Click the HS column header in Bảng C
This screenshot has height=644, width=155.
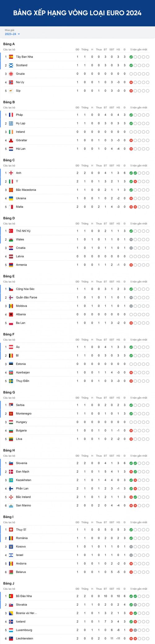click(118, 165)
